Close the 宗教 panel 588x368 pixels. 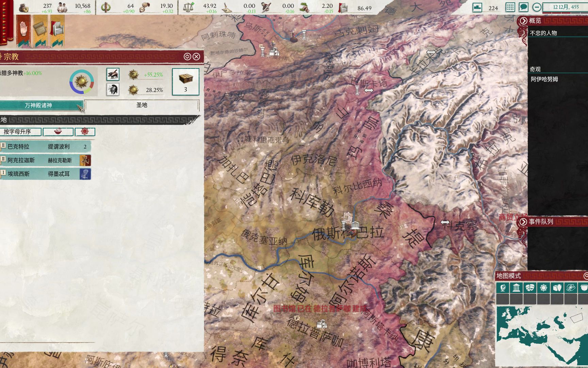(x=196, y=57)
